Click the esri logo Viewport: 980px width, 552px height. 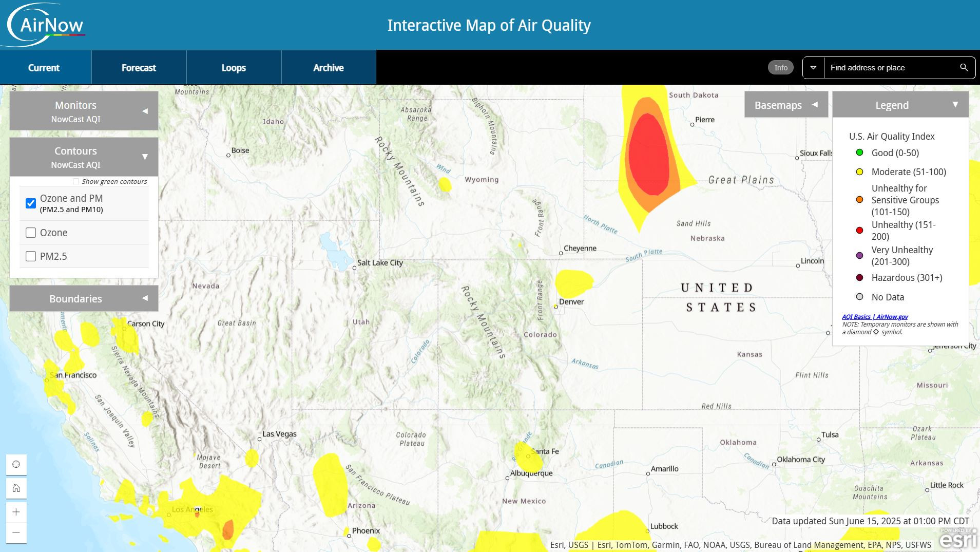[x=958, y=539]
